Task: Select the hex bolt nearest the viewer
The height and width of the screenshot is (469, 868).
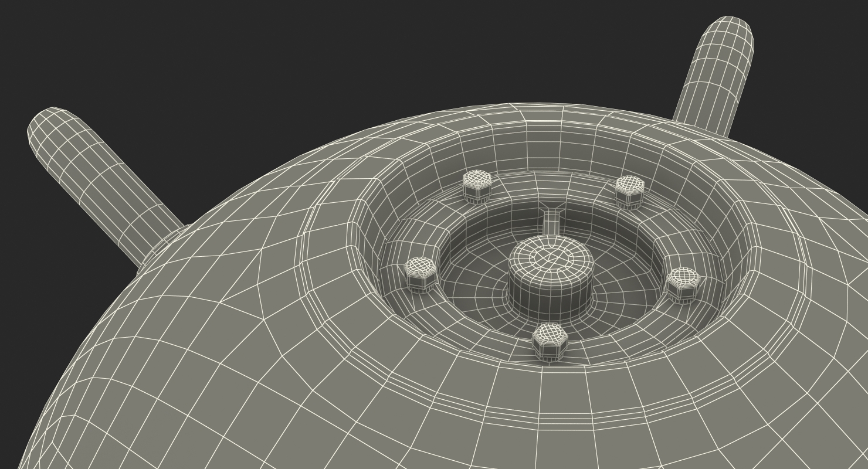Action: pyautogui.click(x=550, y=341)
